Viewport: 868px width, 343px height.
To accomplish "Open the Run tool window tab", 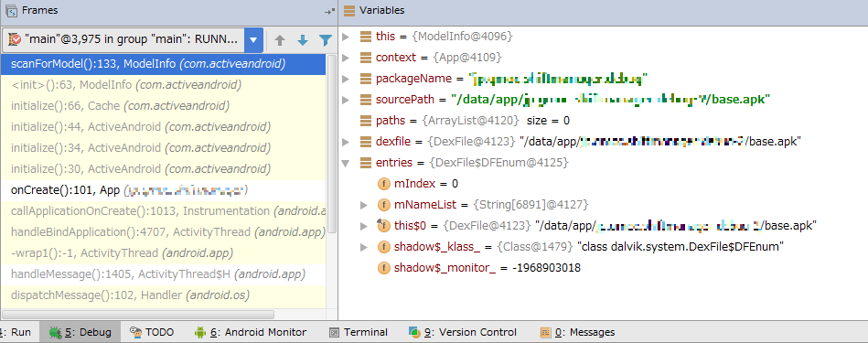I will pyautogui.click(x=18, y=333).
